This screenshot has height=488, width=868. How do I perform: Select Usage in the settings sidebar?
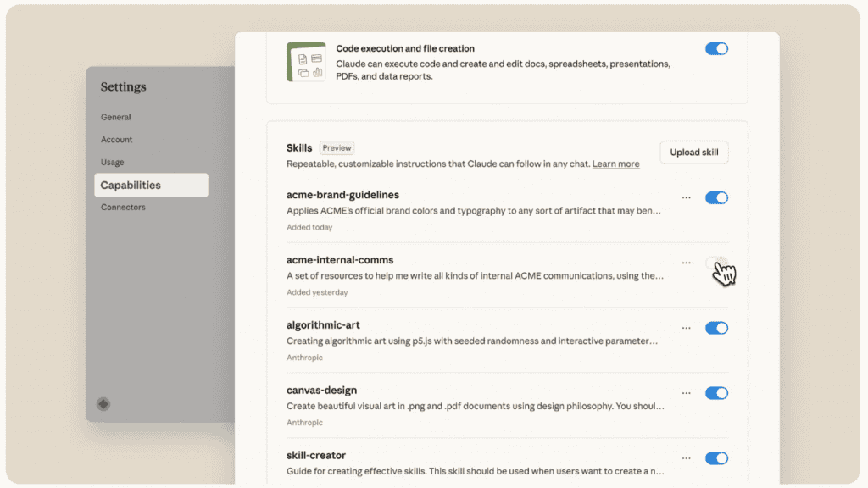(113, 162)
